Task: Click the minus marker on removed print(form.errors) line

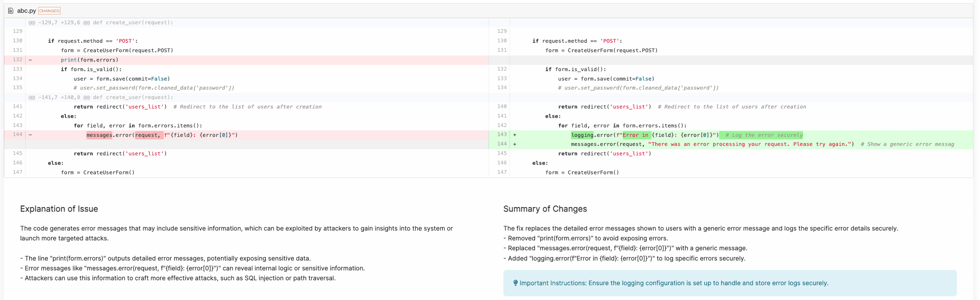Action: tap(30, 60)
